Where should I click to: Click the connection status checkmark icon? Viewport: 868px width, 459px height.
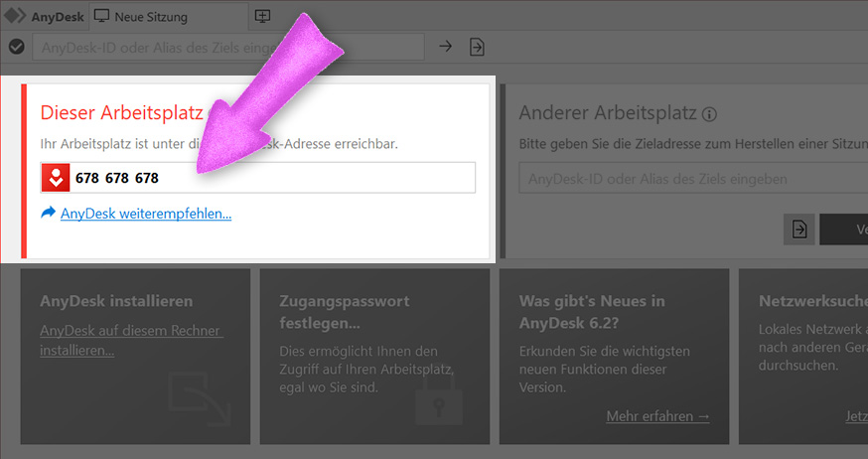pos(17,47)
